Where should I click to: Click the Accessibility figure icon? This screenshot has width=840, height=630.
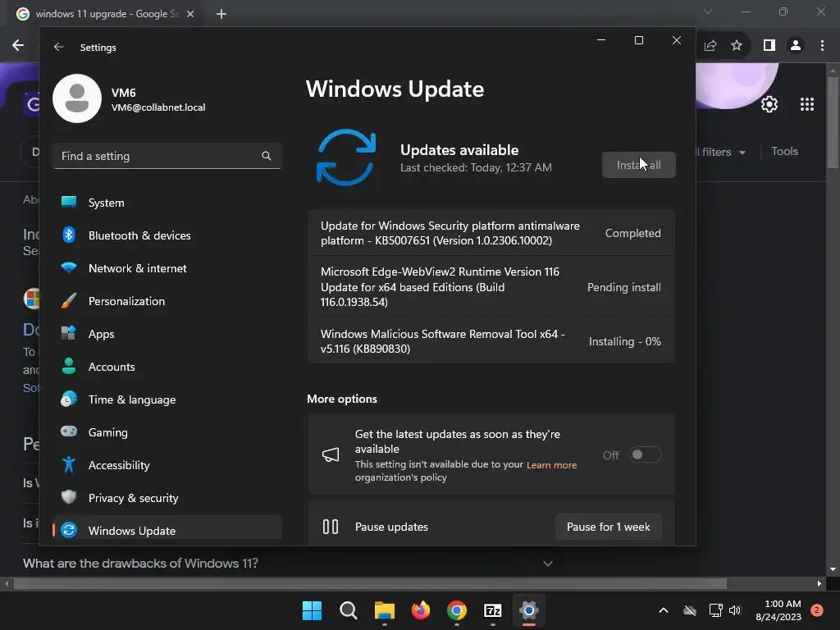(x=69, y=464)
